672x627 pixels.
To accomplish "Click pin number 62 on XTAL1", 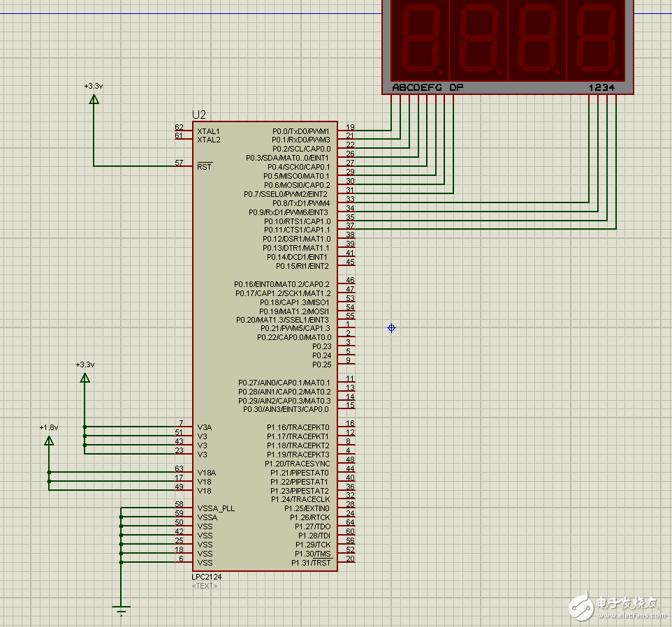I will (x=179, y=127).
